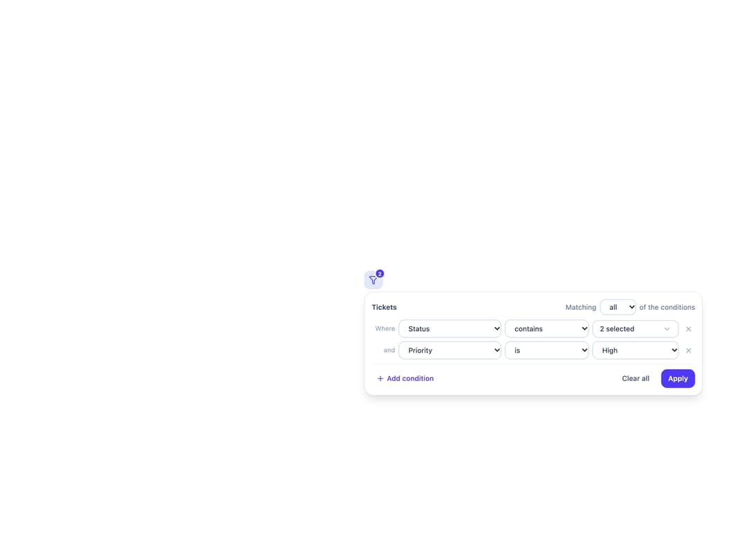Open the 'is' operator dropdown
This screenshot has height=560, width=747.
546,350
